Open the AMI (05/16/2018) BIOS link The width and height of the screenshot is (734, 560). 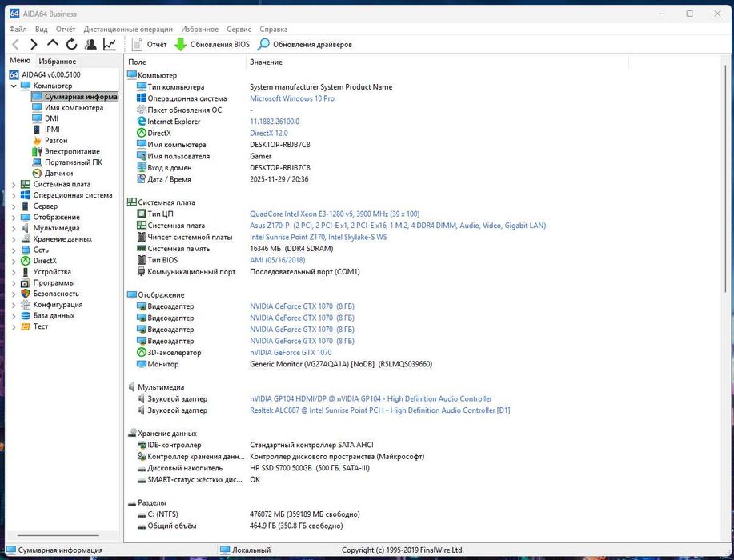(277, 260)
